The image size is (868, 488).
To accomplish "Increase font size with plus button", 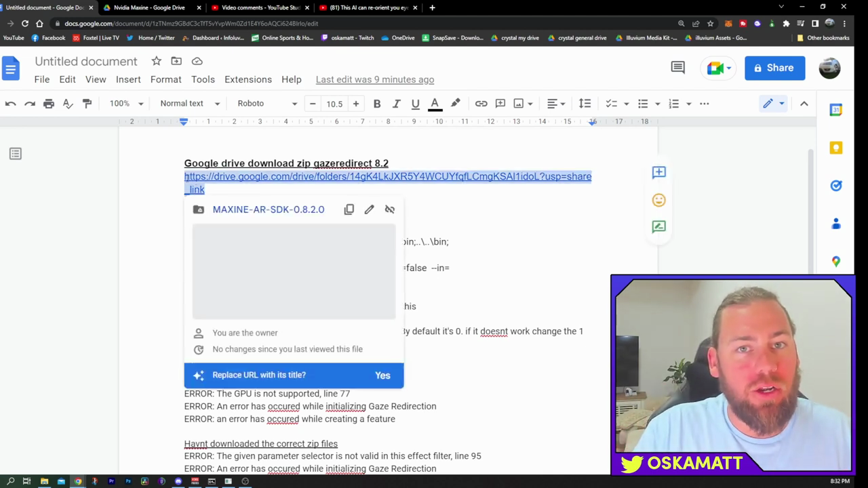I will point(356,104).
